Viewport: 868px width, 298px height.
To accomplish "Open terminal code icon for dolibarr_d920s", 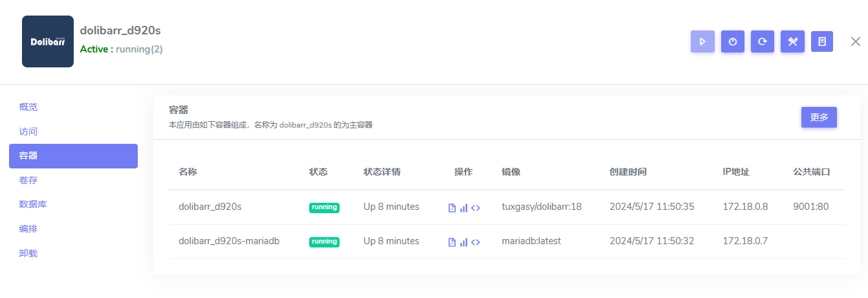I will [x=475, y=208].
